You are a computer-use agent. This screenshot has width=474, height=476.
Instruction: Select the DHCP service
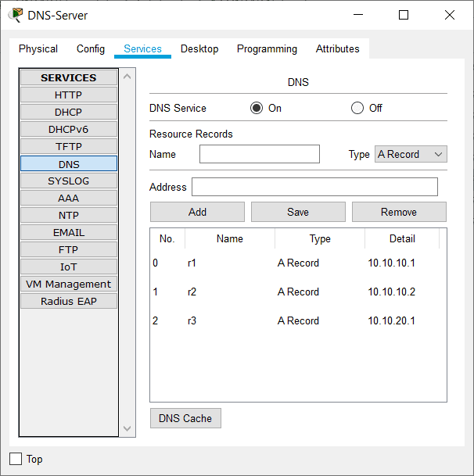[69, 112]
